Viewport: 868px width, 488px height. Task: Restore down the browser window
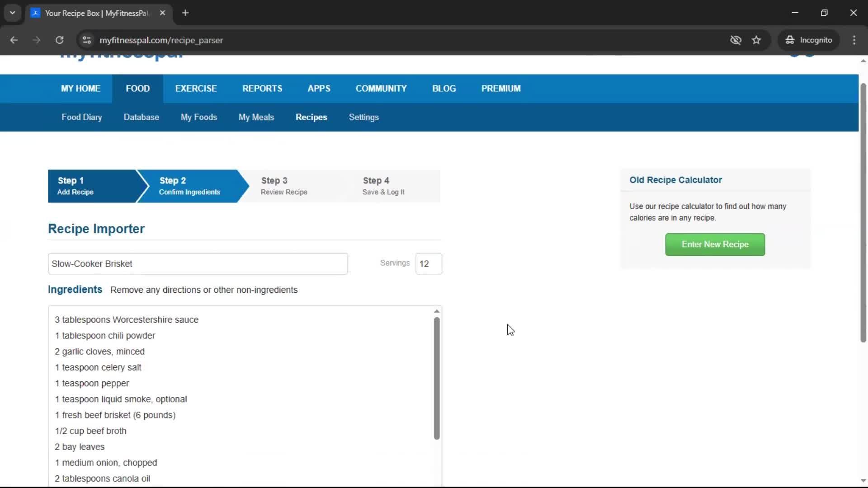point(824,13)
